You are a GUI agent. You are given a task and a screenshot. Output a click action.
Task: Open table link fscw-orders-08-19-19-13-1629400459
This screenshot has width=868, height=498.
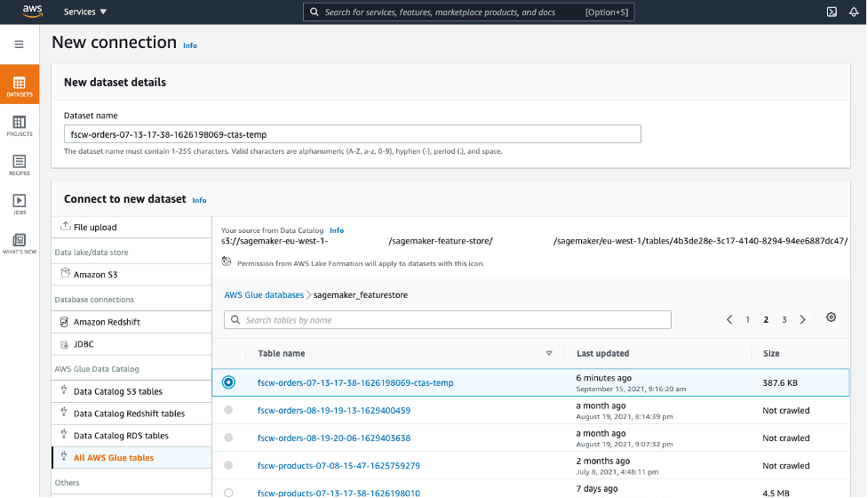click(x=334, y=411)
